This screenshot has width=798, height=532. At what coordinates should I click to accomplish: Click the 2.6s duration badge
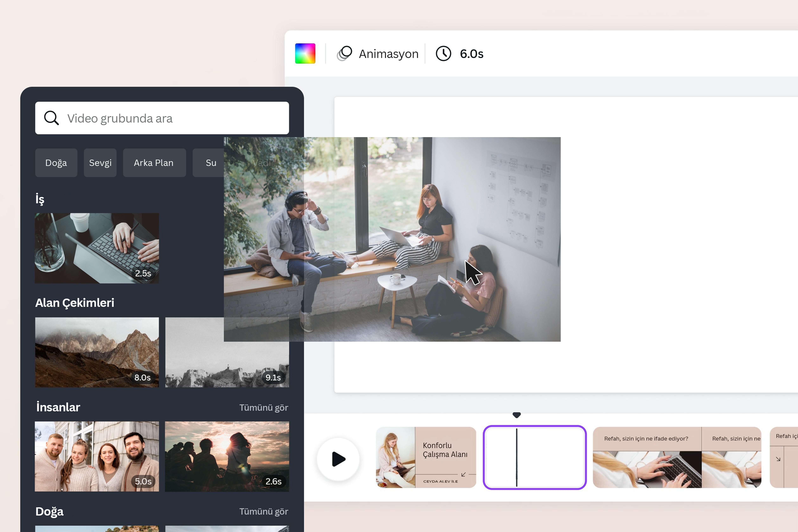pyautogui.click(x=273, y=481)
